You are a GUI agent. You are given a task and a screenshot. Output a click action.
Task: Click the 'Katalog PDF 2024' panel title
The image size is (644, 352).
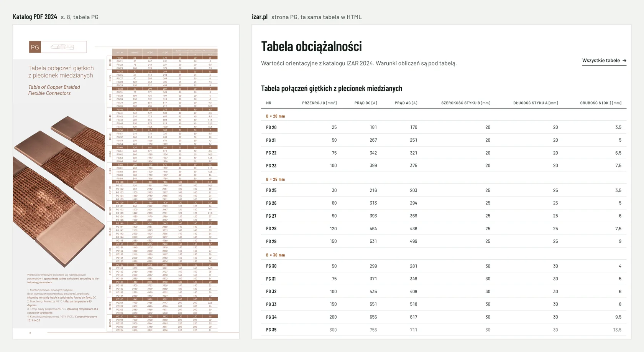coord(35,17)
